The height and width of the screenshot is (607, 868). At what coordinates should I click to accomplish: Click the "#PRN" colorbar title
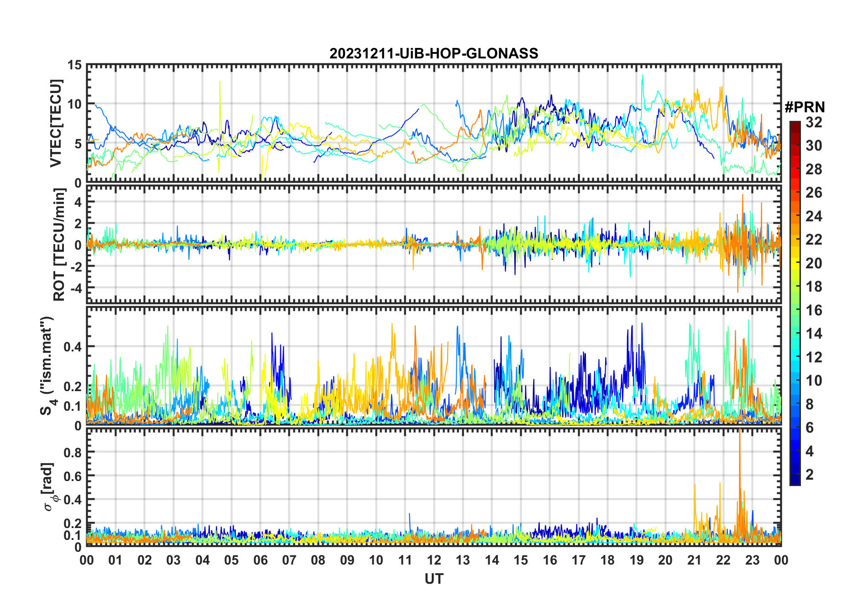coord(805,107)
